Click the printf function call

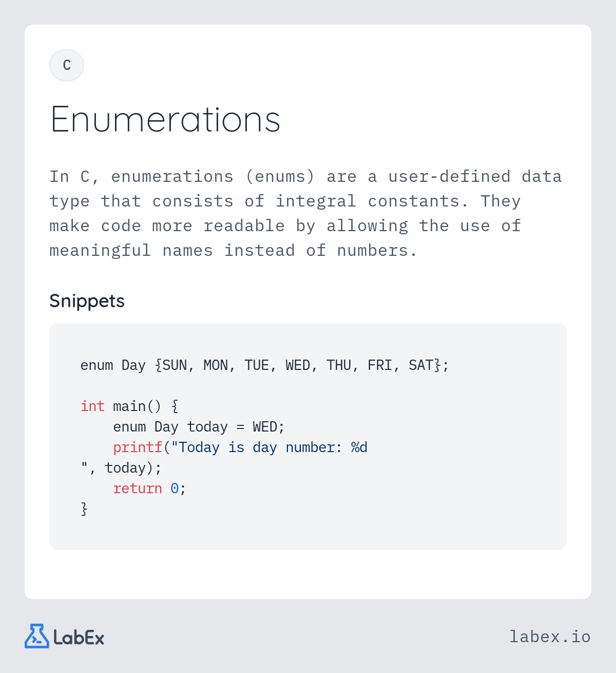(x=138, y=447)
